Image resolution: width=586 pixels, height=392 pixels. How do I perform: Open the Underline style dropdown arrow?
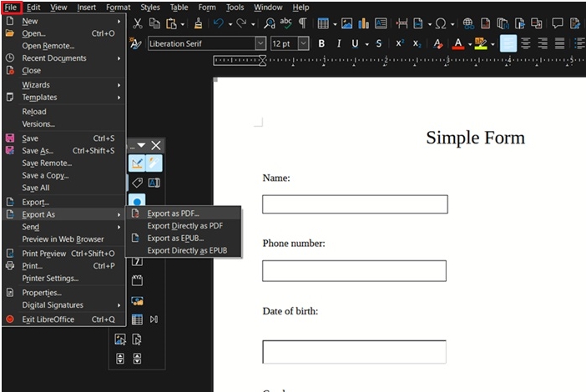pos(366,44)
